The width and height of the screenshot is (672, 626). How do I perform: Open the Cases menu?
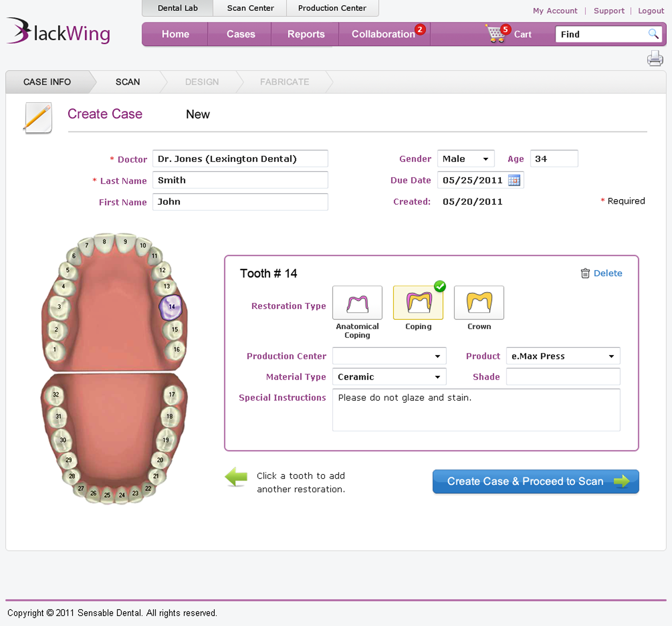click(240, 34)
